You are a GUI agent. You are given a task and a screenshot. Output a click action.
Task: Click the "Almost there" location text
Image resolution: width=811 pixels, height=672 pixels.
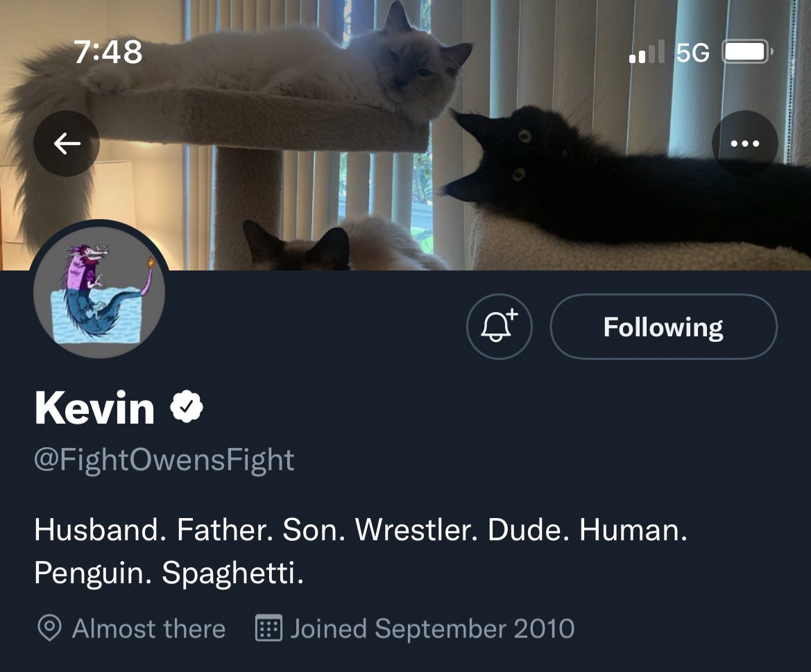(148, 628)
